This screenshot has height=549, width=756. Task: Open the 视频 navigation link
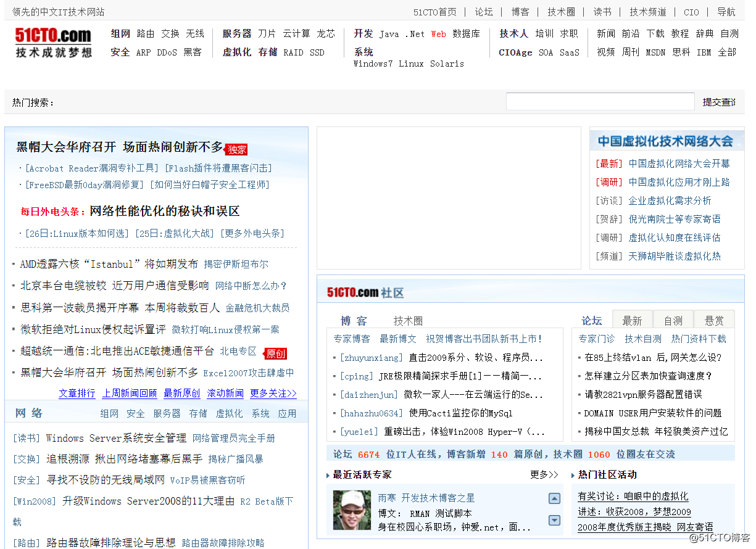tap(606, 52)
